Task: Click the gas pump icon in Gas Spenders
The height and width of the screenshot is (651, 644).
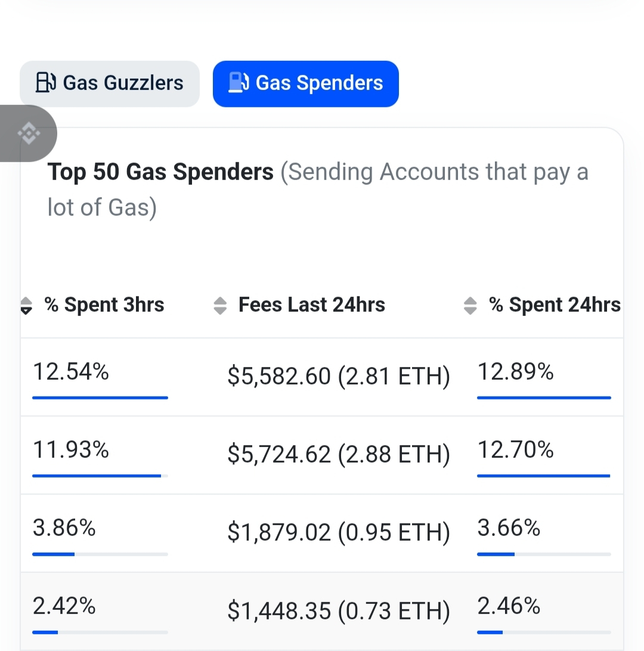Action: (239, 83)
